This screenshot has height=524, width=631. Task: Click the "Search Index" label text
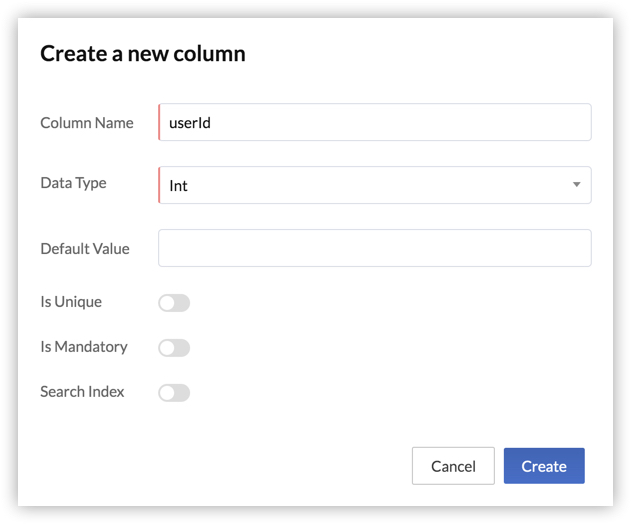pyautogui.click(x=82, y=392)
